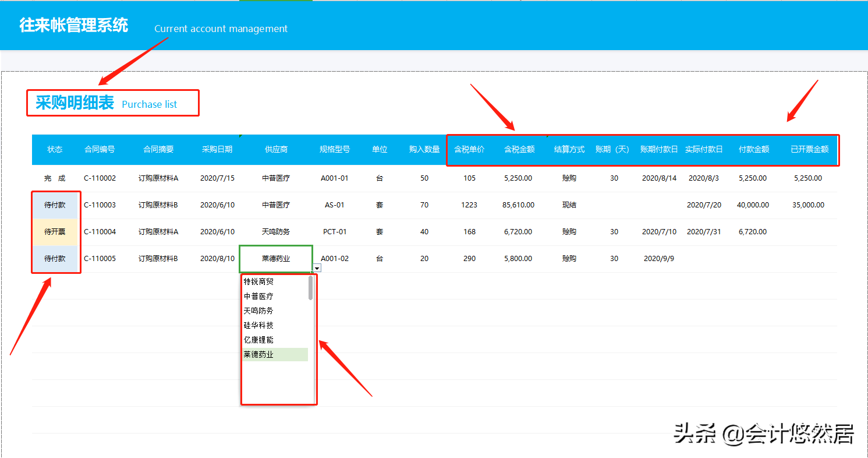
Task: Select contract number C-110005
Action: (100, 259)
